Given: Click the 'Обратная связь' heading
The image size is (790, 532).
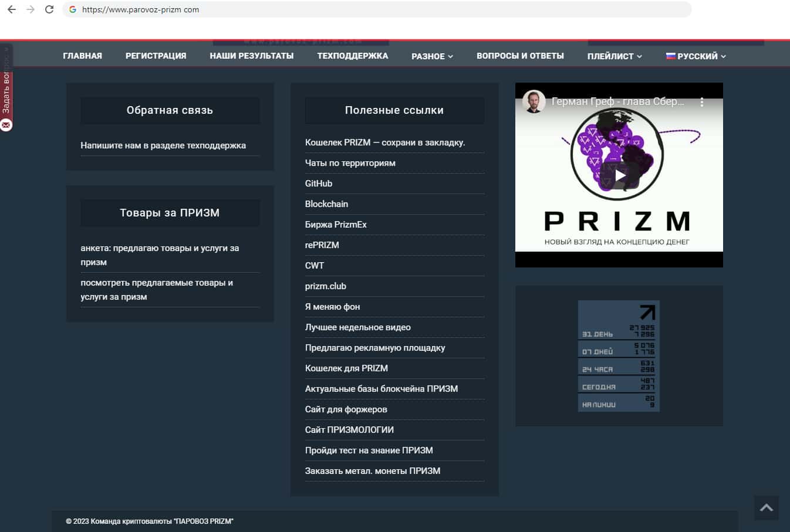Looking at the screenshot, I should (x=170, y=110).
